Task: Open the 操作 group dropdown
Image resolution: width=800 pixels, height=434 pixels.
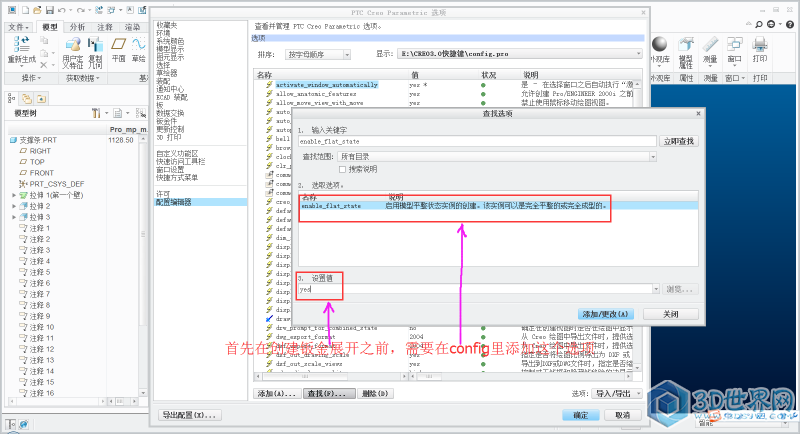Action: [31, 78]
